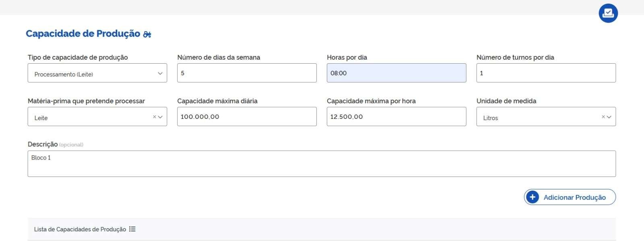Image resolution: width=644 pixels, height=241 pixels.
Task: Click the round blue floating icon button
Action: click(x=608, y=13)
